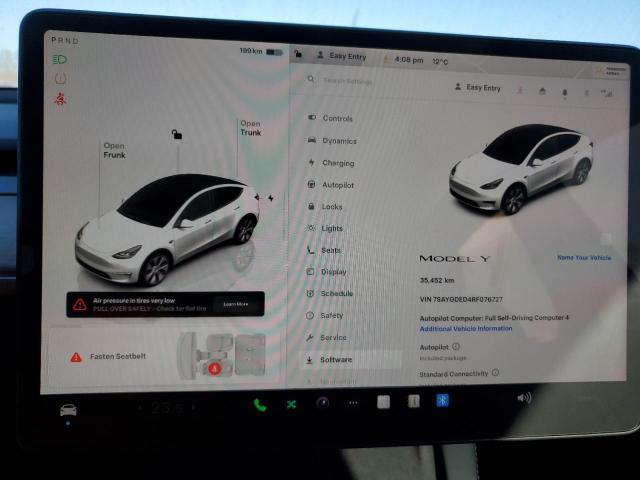The height and width of the screenshot is (480, 640).
Task: Select Charging in the settings menu
Action: click(337, 163)
